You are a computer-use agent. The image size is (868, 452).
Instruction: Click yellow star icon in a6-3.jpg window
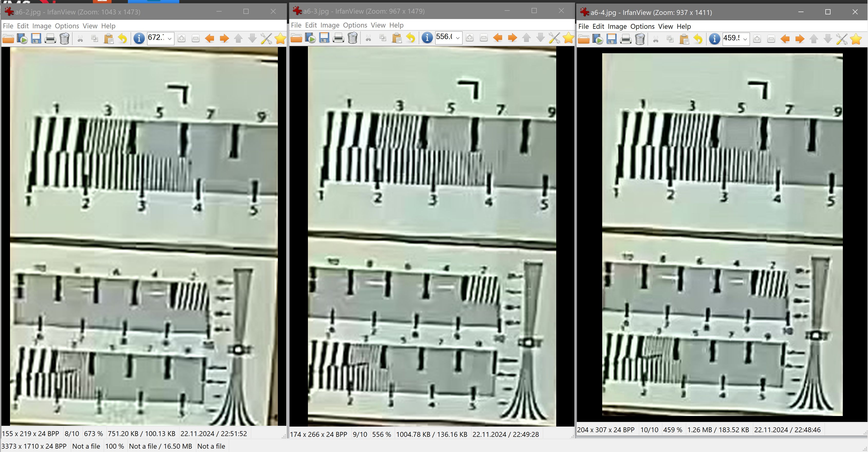point(569,38)
